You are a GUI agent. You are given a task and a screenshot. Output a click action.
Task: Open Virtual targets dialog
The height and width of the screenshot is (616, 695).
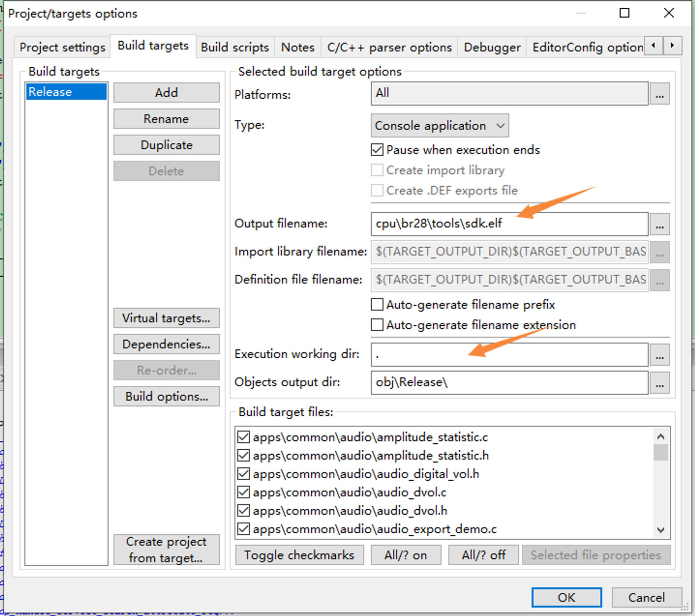166,318
